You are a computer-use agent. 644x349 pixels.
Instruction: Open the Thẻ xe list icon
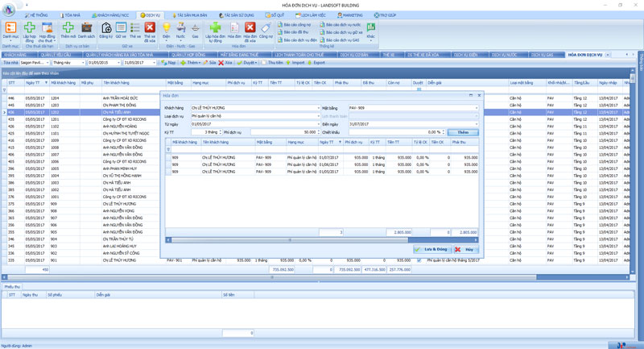click(x=135, y=31)
